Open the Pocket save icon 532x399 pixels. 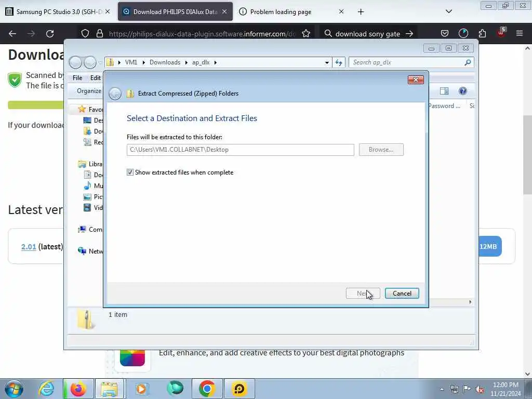coord(445,34)
